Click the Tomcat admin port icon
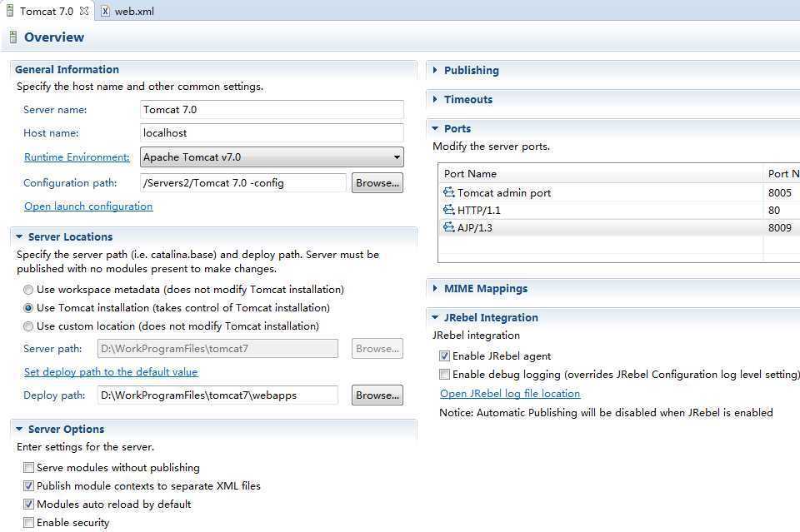800x532 pixels. point(449,193)
